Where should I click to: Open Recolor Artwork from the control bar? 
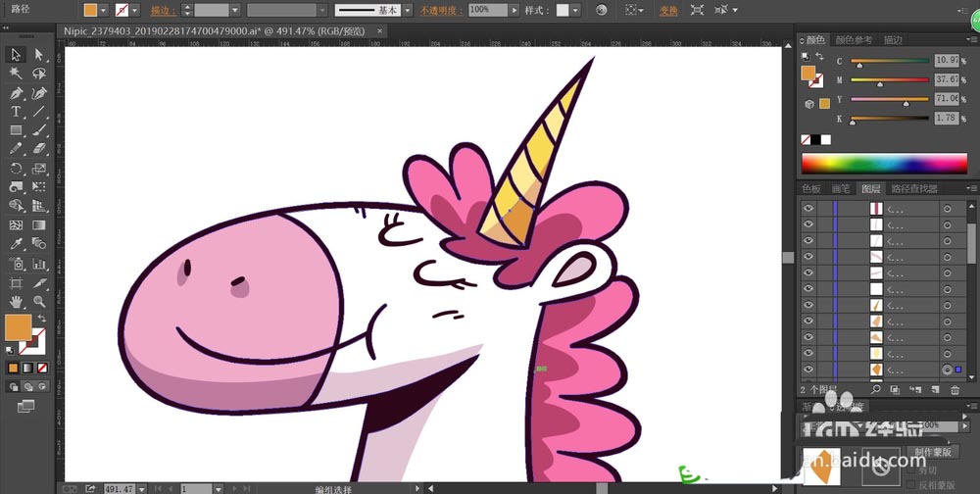pyautogui.click(x=602, y=10)
